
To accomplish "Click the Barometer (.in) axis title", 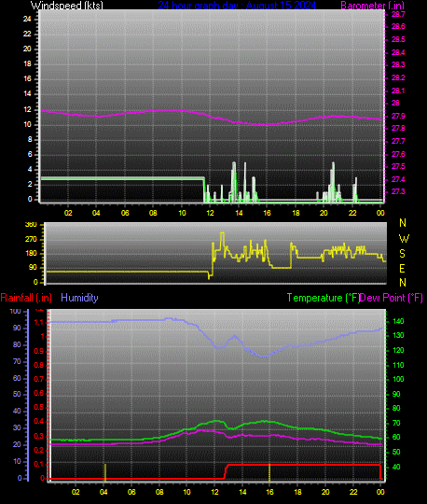I will pos(372,5).
